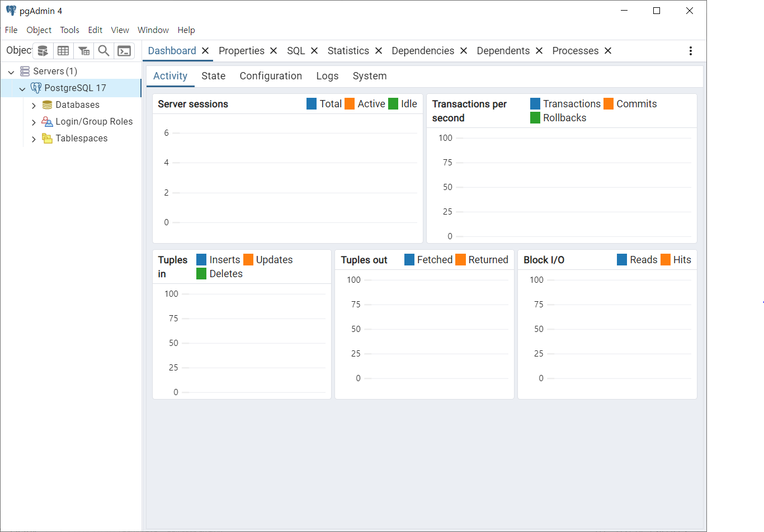This screenshot has width=764, height=532.
Task: Click the Hits legend swatch
Action: 666,260
